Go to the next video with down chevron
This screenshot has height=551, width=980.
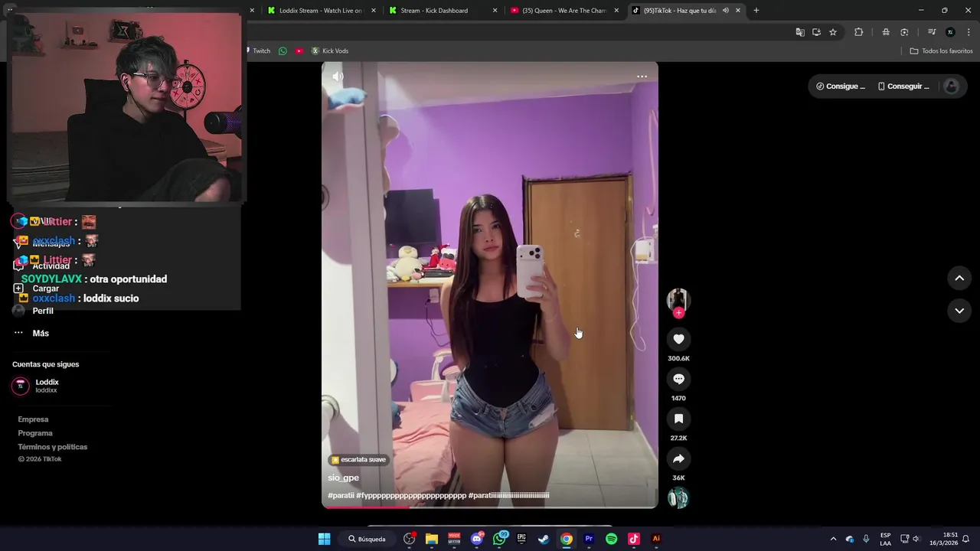(959, 311)
